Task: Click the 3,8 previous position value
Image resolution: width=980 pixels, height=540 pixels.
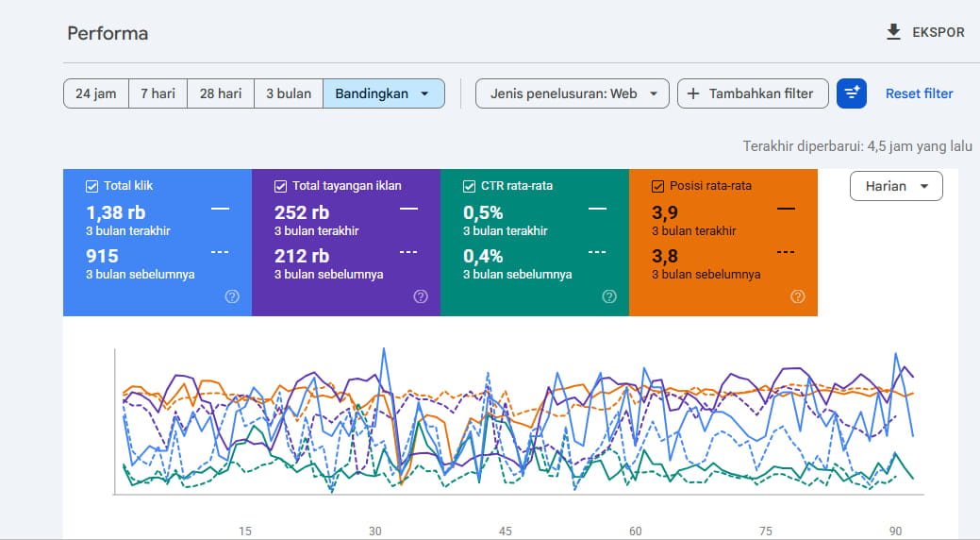Action: [665, 256]
